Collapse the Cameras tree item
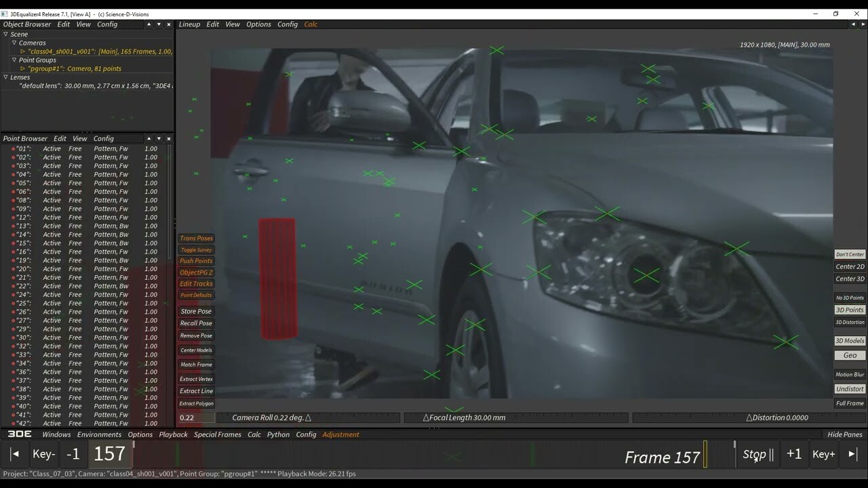This screenshot has height=488, width=868. (x=14, y=43)
